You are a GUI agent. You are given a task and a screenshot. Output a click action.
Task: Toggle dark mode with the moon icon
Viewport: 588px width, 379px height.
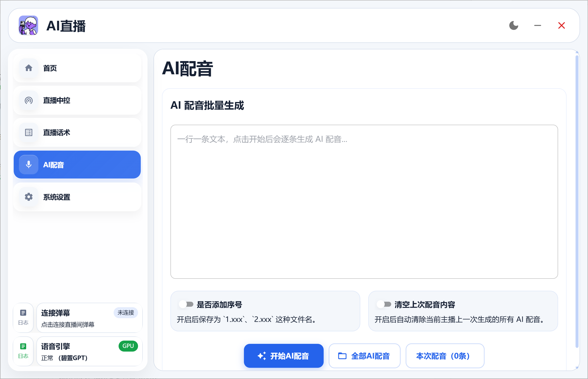coord(513,25)
